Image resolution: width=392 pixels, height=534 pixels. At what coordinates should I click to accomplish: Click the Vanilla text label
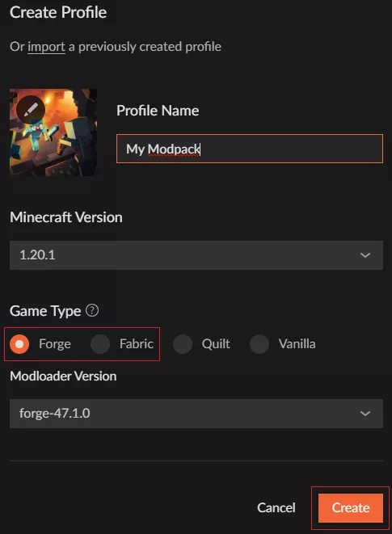pyautogui.click(x=297, y=344)
